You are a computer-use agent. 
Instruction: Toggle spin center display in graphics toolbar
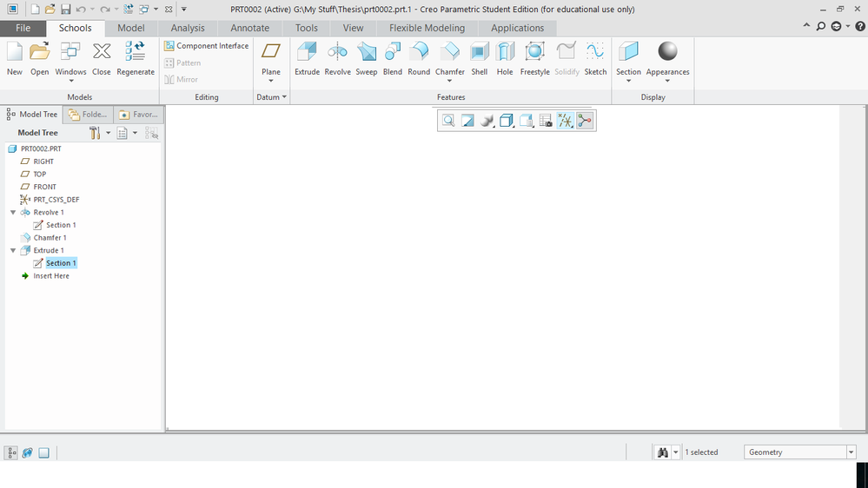(x=585, y=121)
